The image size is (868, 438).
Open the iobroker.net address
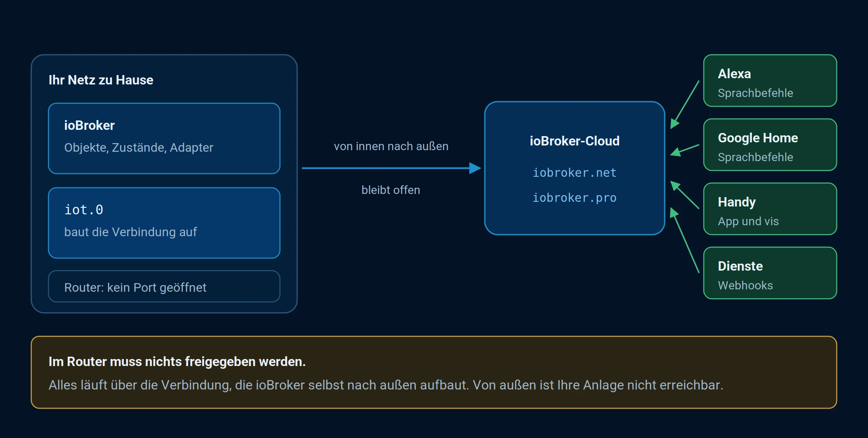[x=574, y=173]
